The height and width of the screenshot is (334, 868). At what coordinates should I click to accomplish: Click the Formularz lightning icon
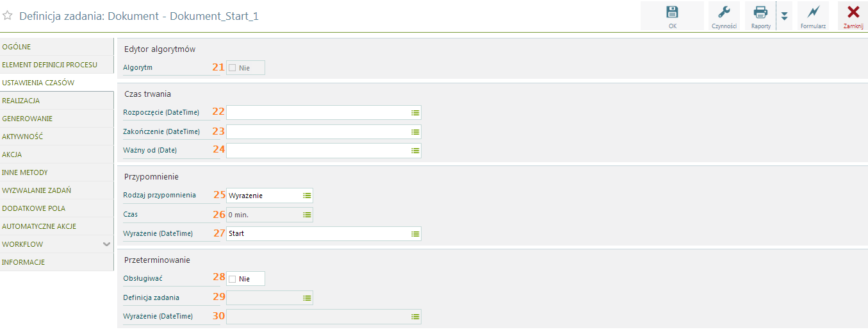pos(813,12)
